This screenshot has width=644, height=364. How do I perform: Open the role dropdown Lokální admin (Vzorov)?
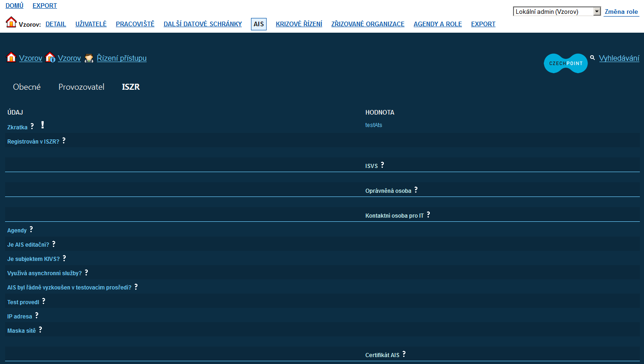(x=557, y=12)
